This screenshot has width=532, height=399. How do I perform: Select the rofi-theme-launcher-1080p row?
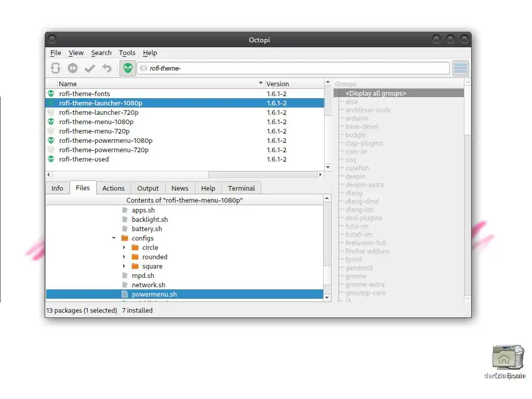[x=185, y=103]
